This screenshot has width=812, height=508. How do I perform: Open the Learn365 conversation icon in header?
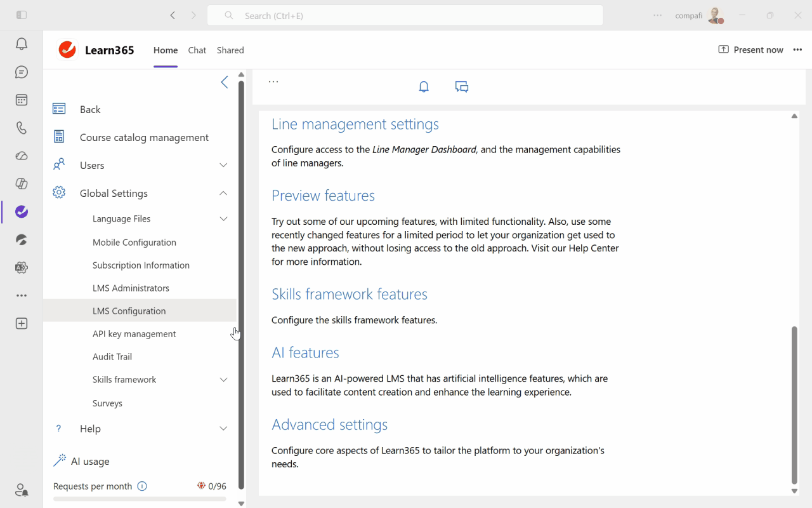pyautogui.click(x=462, y=87)
